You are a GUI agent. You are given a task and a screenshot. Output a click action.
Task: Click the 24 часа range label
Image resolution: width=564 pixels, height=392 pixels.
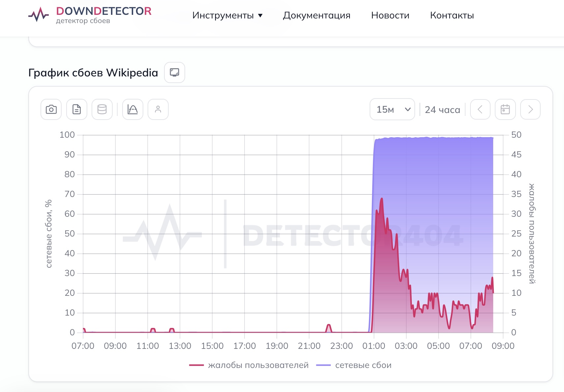coord(442,110)
